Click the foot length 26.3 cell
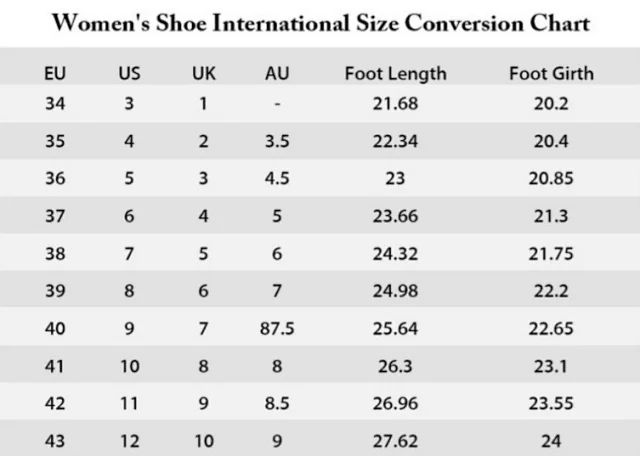 [x=395, y=365]
